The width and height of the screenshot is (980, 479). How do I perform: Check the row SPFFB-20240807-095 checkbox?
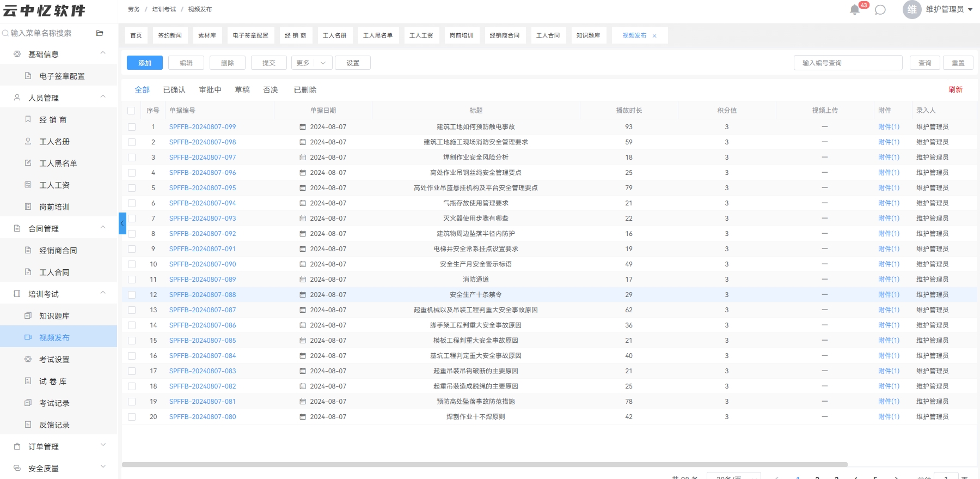131,188
